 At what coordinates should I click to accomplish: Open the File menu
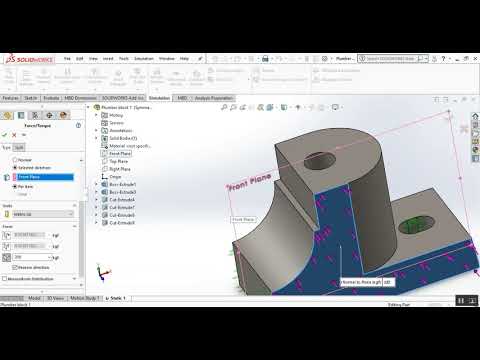[x=67, y=59]
